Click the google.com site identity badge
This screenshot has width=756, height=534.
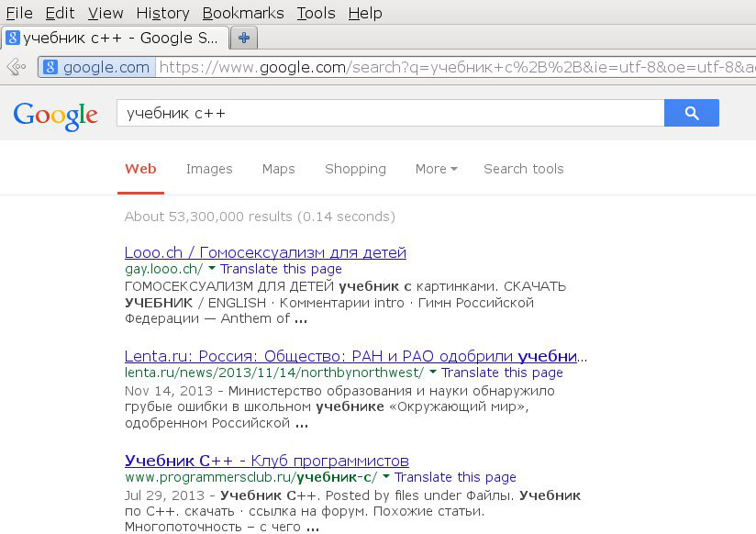[97, 67]
